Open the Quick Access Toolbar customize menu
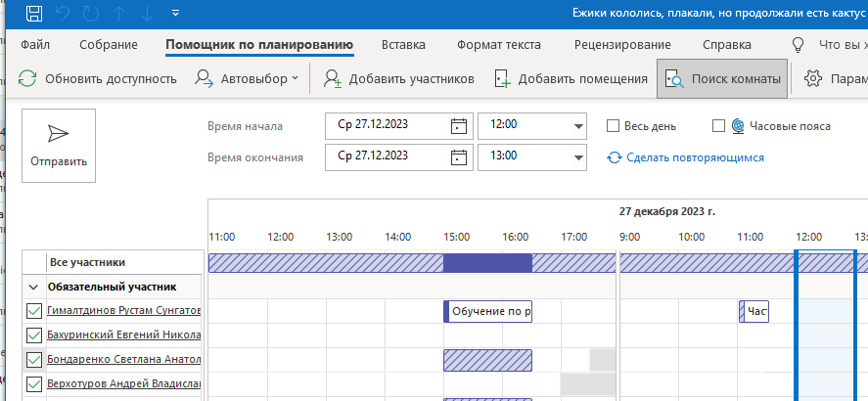The image size is (868, 401). click(x=175, y=13)
